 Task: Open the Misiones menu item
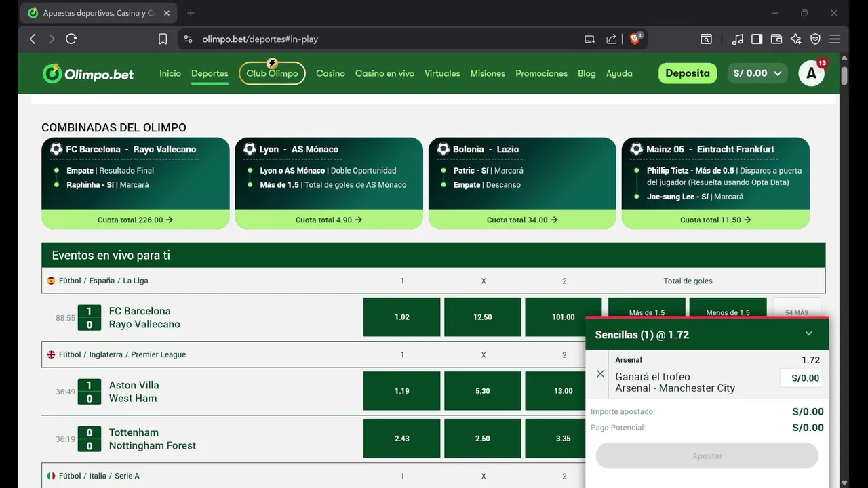coord(488,73)
